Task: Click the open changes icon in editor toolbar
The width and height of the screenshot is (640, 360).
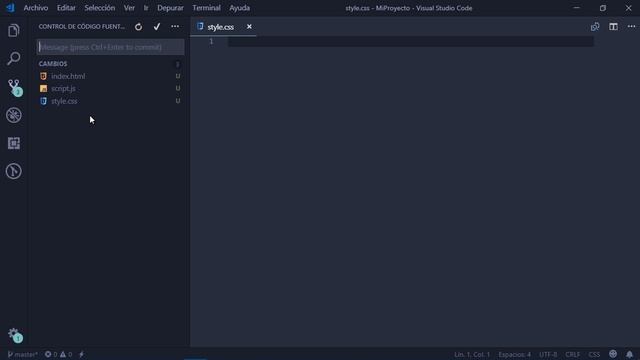Action: click(x=595, y=27)
